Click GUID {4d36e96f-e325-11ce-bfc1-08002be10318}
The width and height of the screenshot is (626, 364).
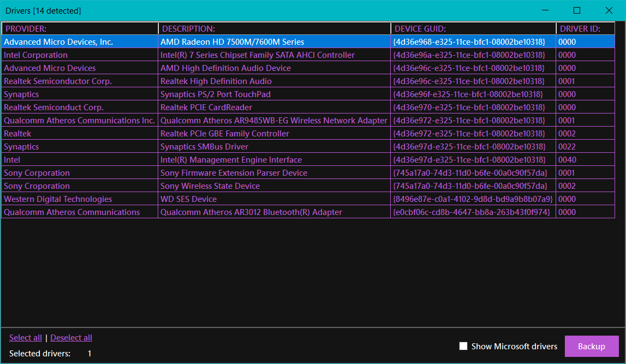point(473,94)
